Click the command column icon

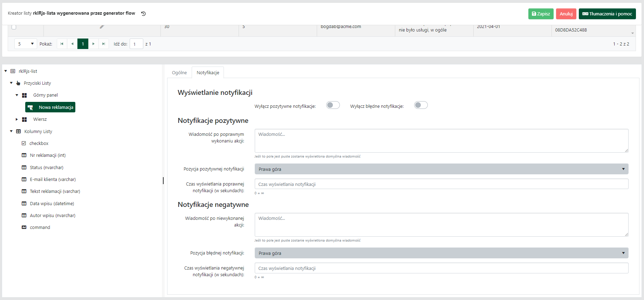coord(24,227)
